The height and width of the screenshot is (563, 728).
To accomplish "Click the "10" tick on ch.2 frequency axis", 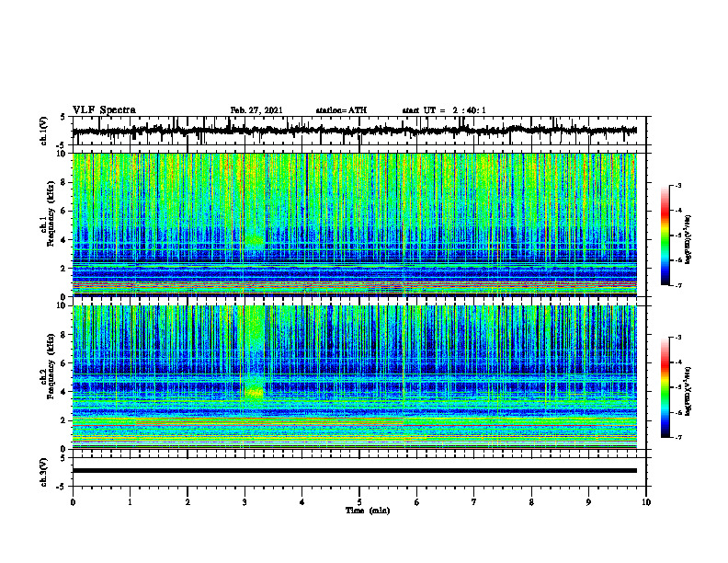I will pyautogui.click(x=63, y=305).
